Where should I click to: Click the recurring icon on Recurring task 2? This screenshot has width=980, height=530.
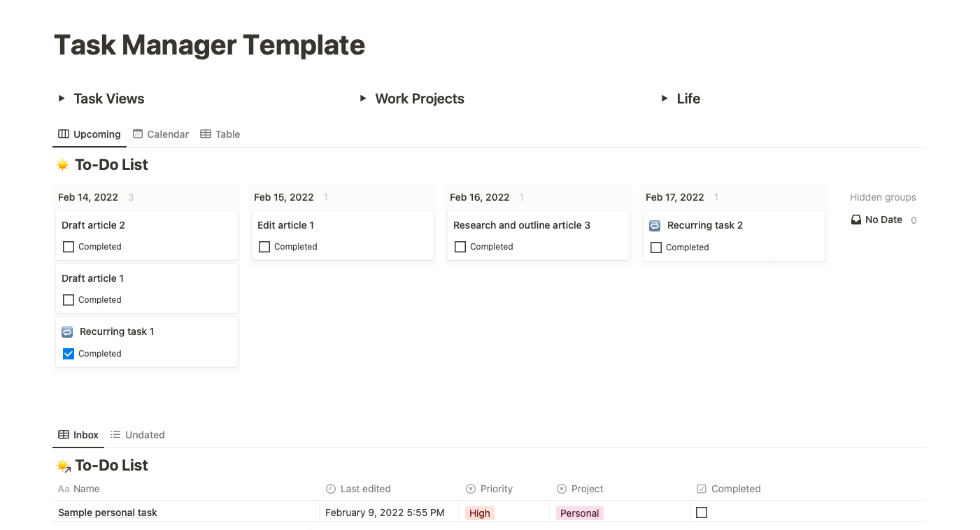tap(654, 225)
